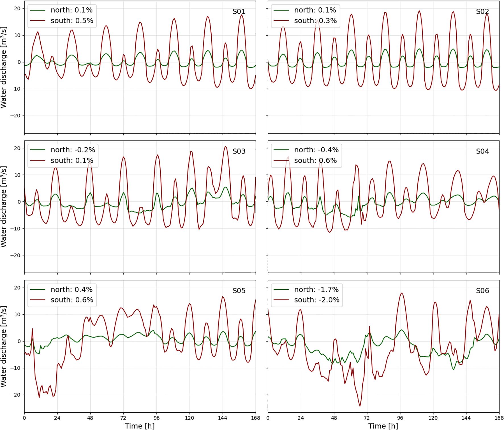Click the S03 panel label
Screen dimensions: 504x430
tap(239, 151)
